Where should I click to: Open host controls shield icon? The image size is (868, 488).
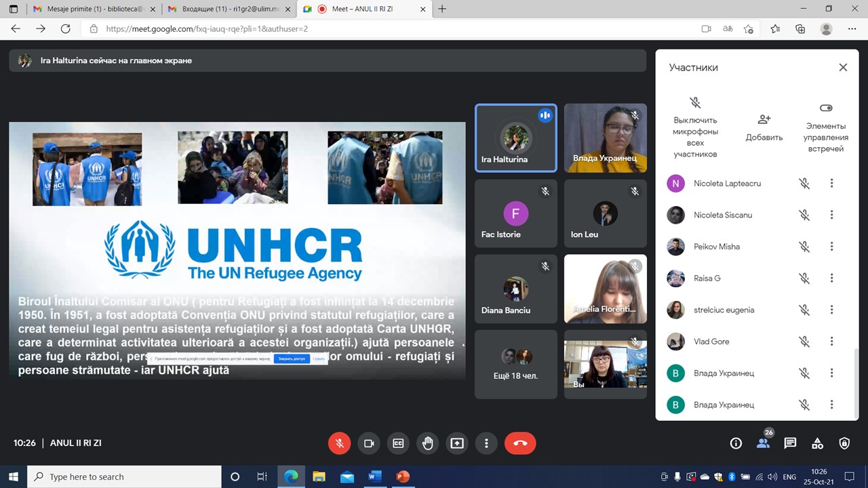[844, 443]
